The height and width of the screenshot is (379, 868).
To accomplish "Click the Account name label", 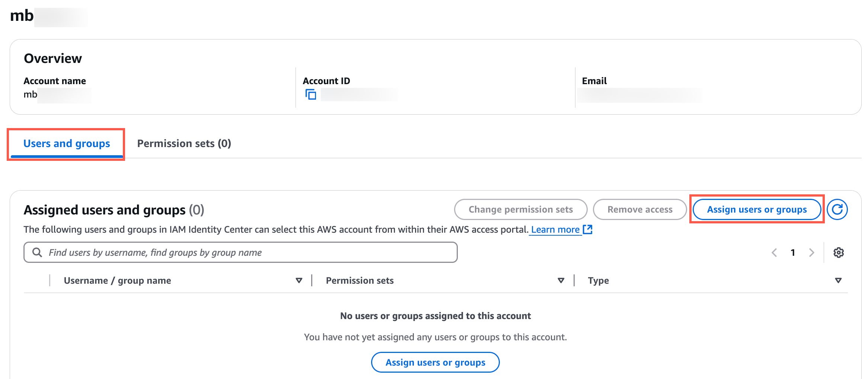I will tap(55, 81).
